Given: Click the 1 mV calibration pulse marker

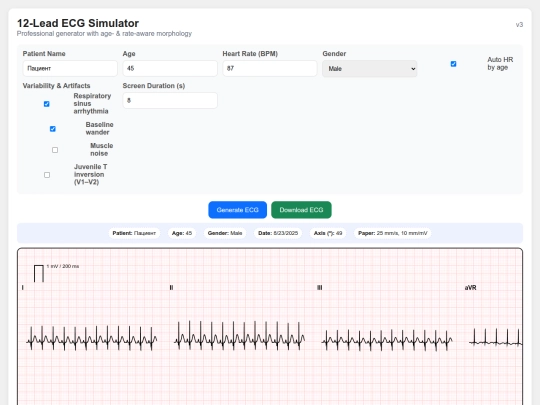Looking at the screenshot, I should tap(39, 273).
